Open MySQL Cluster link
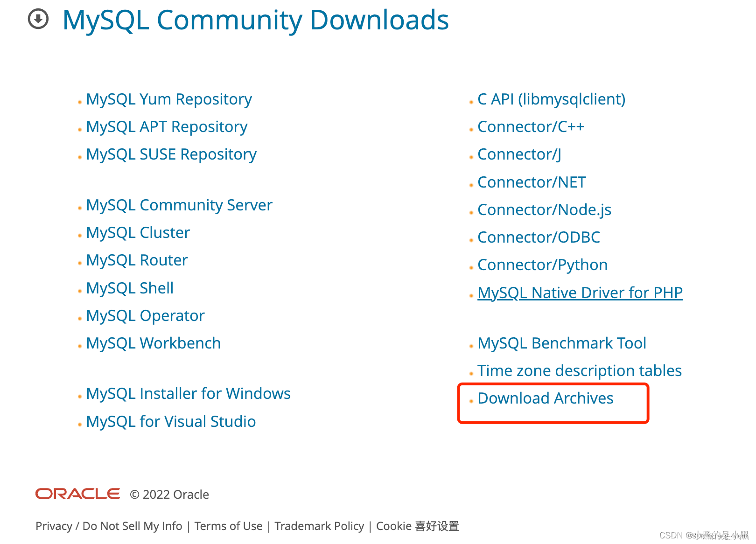This screenshot has width=756, height=544. (x=138, y=232)
